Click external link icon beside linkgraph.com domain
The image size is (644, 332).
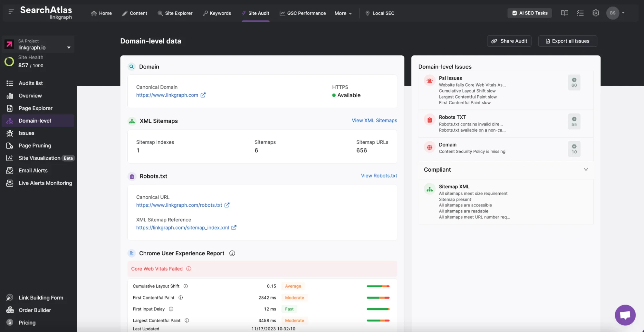pyautogui.click(x=203, y=95)
